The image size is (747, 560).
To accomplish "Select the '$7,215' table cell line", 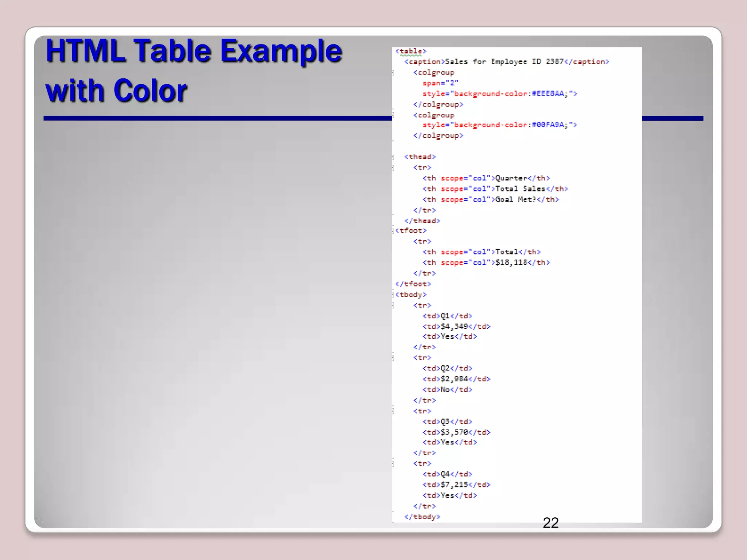I will (456, 485).
